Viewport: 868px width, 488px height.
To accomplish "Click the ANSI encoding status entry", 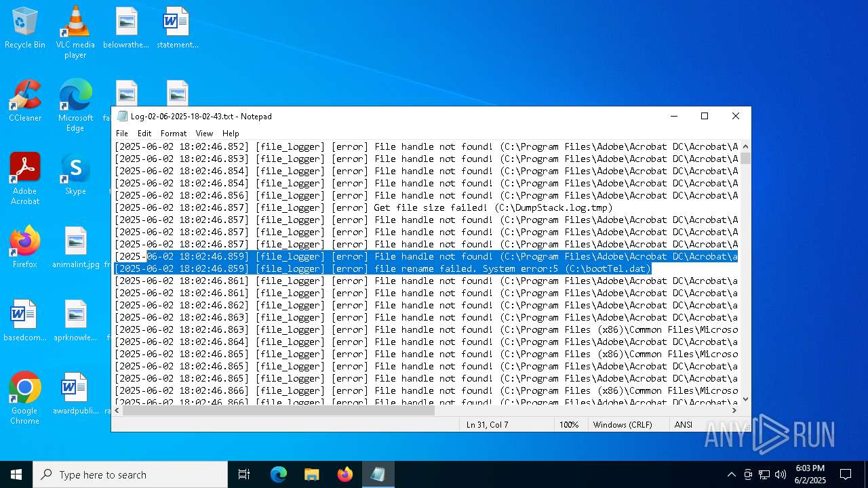I will [x=684, y=424].
